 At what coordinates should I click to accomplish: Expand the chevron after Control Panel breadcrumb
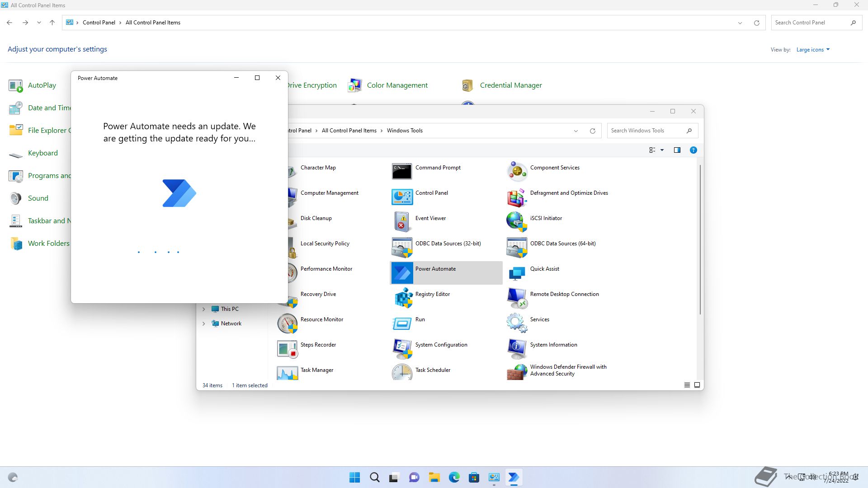[120, 23]
